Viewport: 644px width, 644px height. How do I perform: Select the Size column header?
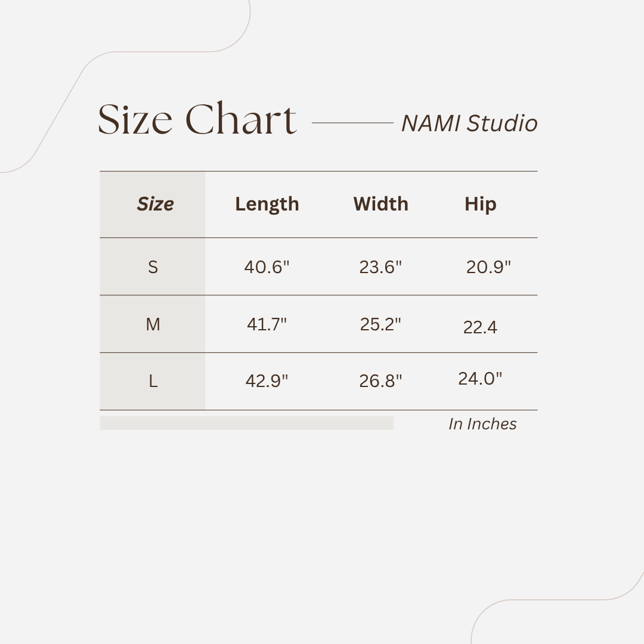[155, 204]
